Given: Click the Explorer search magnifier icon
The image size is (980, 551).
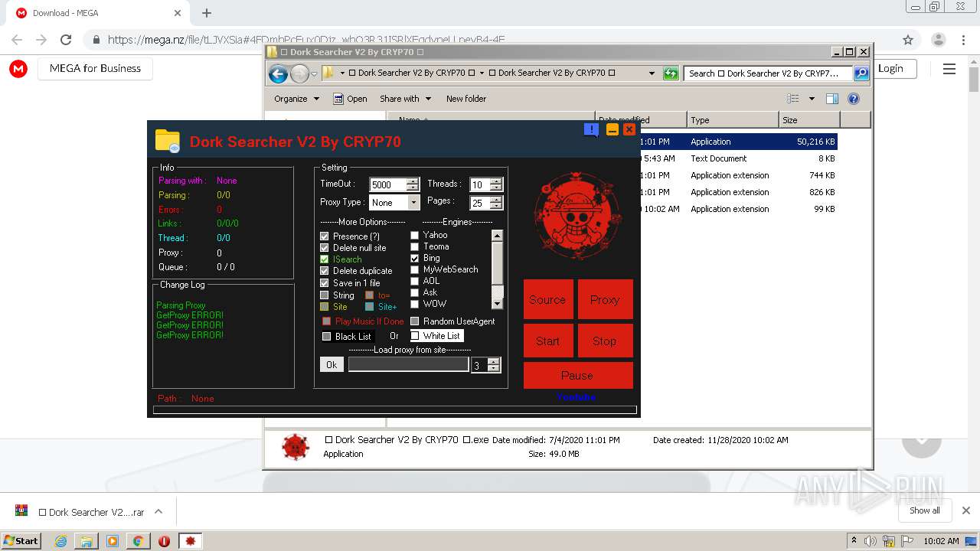Looking at the screenshot, I should [861, 73].
